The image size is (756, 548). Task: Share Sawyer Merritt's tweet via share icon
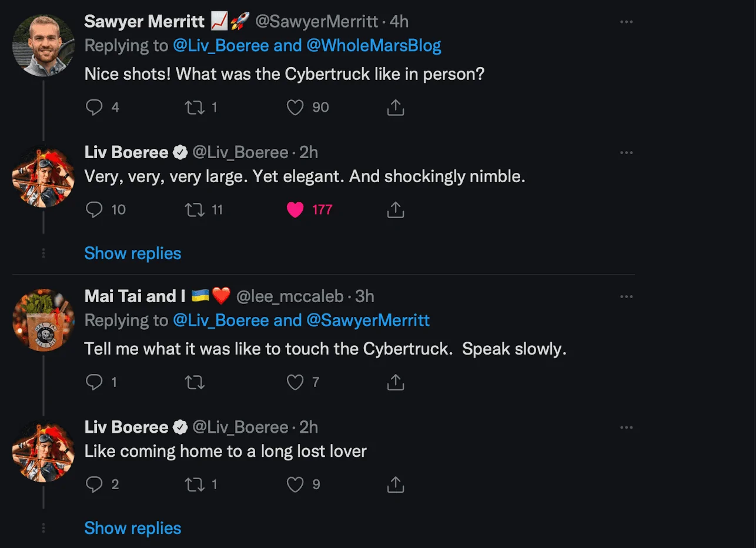(396, 108)
